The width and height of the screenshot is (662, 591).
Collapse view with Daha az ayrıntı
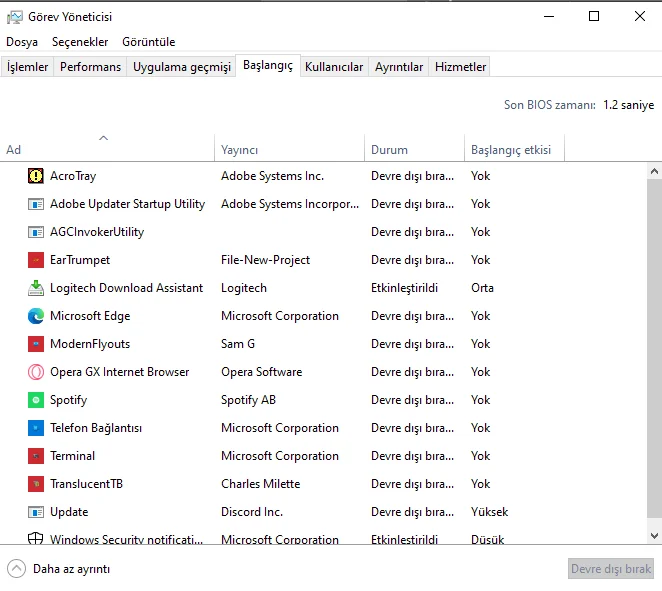tap(59, 569)
